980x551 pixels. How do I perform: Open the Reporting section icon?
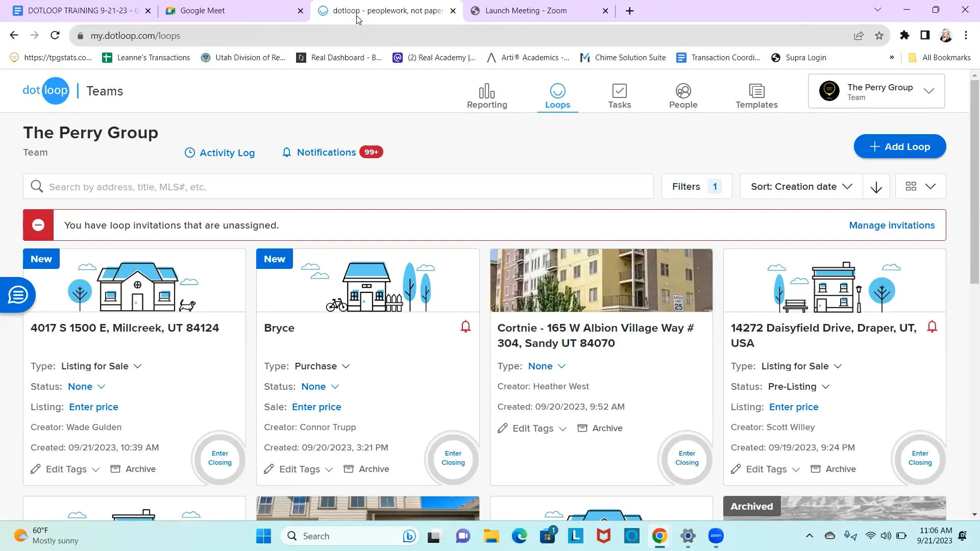point(486,91)
